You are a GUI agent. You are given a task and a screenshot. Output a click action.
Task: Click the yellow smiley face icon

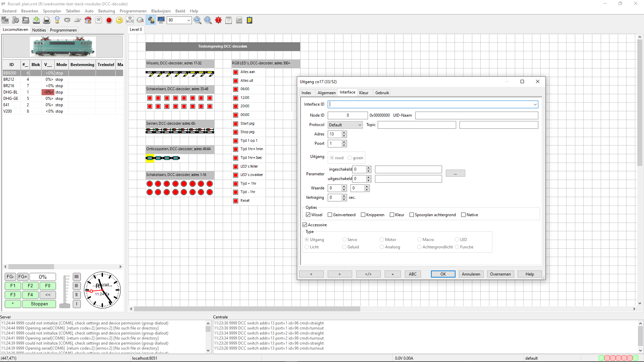[x=119, y=20]
